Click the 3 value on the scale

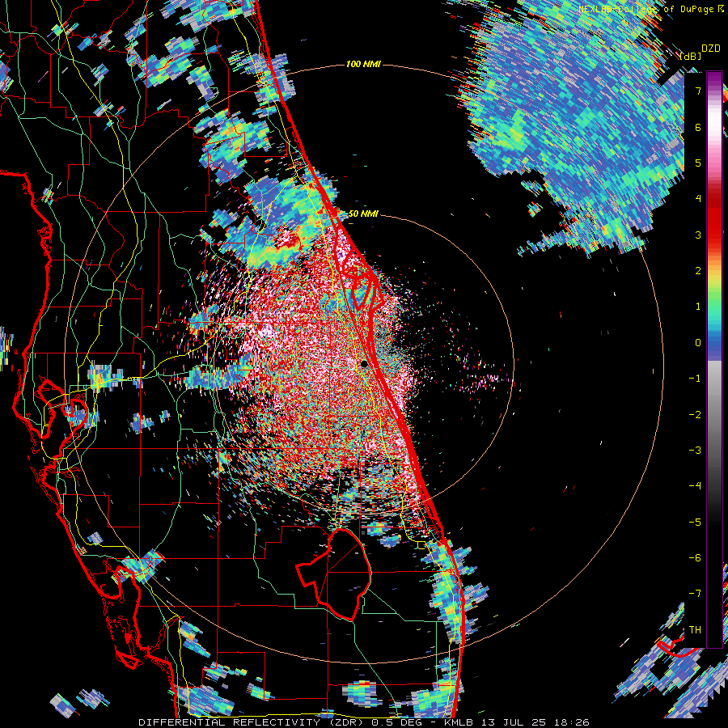point(698,235)
